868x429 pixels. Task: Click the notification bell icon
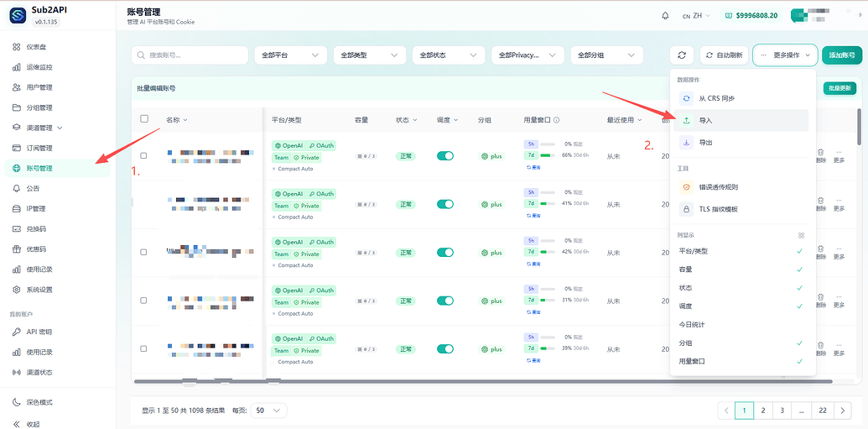tap(665, 15)
